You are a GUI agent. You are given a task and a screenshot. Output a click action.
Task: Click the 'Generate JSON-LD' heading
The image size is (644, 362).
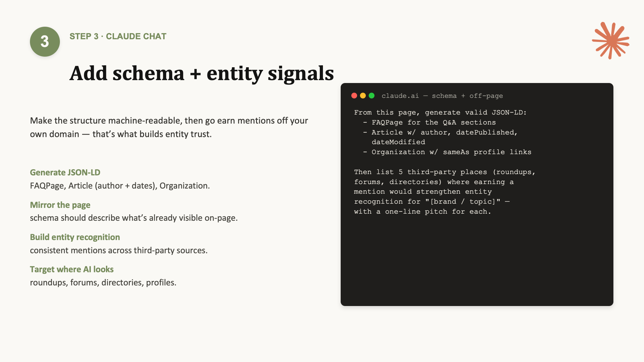pyautogui.click(x=65, y=172)
